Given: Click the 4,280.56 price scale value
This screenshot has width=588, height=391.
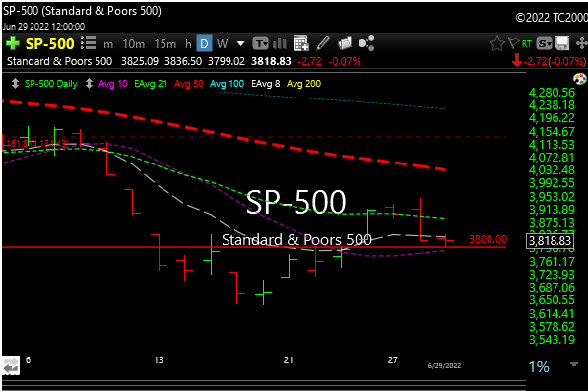Looking at the screenshot, I should point(552,93).
